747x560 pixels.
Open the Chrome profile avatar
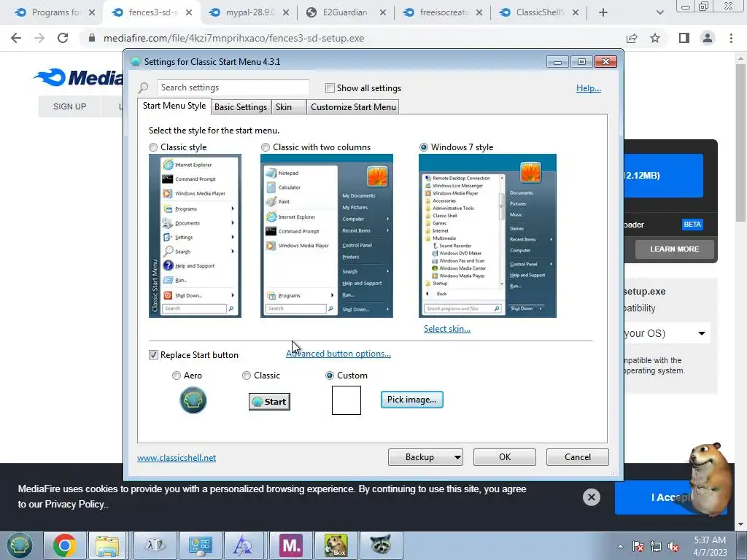(x=708, y=38)
